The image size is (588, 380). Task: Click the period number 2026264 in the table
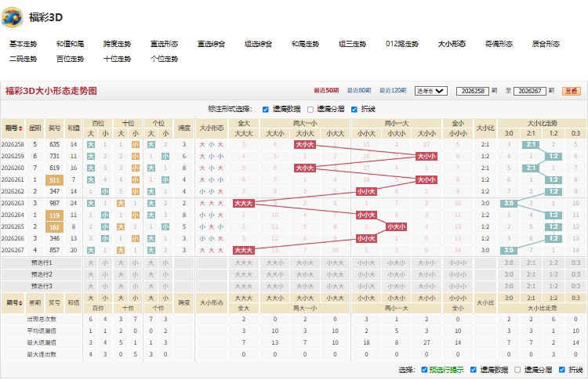pos(13,215)
